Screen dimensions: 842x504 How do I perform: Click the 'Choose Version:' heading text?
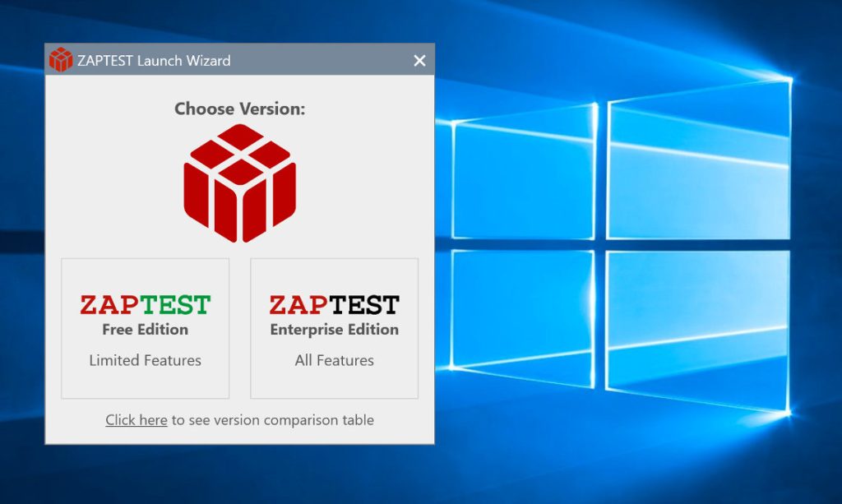click(239, 109)
